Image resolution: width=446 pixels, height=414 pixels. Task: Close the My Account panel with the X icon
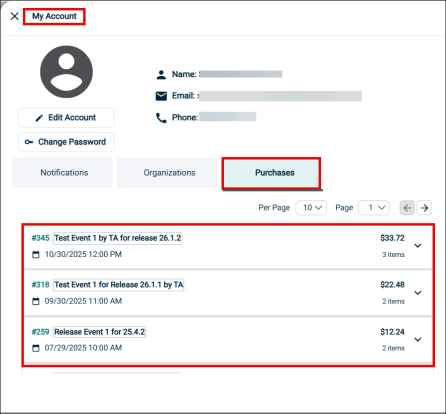[x=14, y=16]
